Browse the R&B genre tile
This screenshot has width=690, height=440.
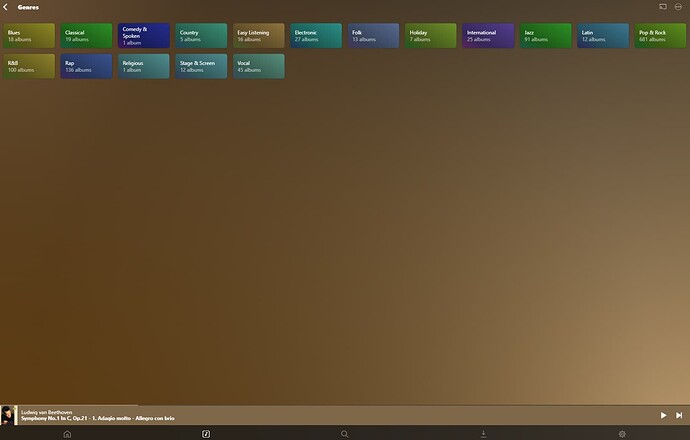[x=29, y=66]
